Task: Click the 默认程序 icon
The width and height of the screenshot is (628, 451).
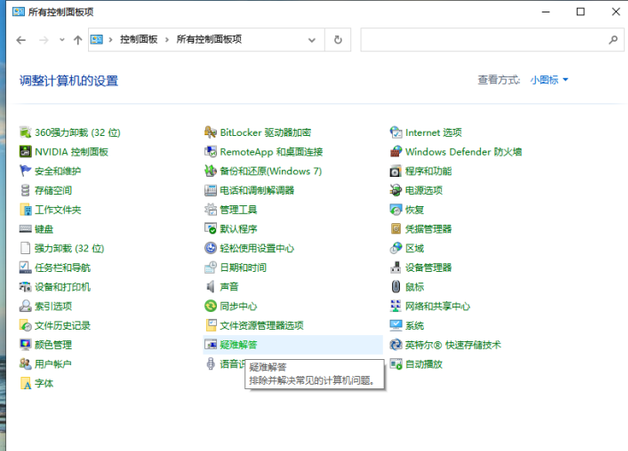Action: click(x=211, y=229)
